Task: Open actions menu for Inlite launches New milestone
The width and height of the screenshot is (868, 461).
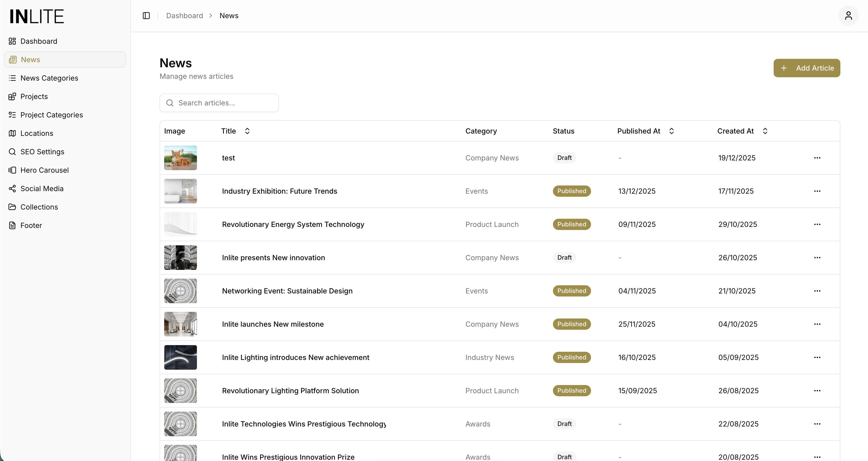Action: coord(817,324)
